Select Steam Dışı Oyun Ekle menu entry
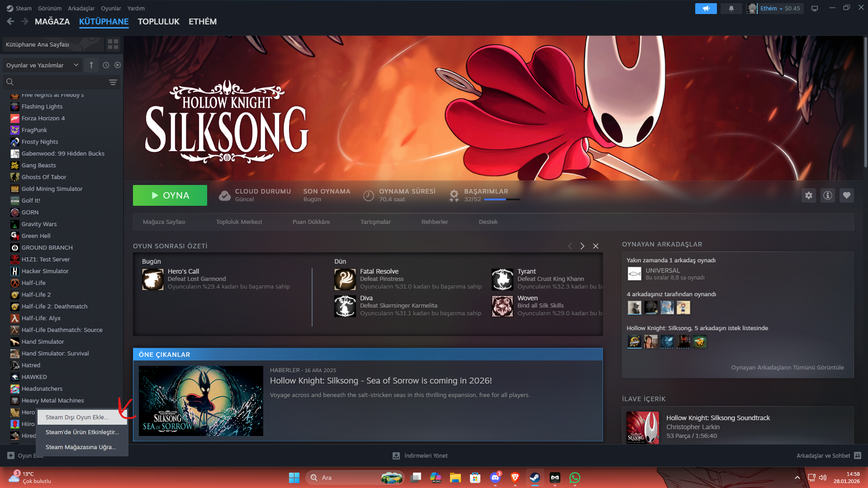 click(83, 417)
